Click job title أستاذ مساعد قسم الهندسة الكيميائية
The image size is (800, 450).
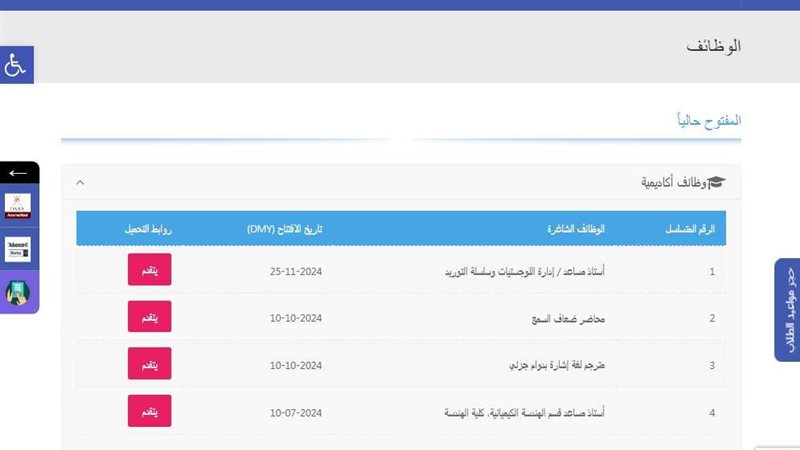(524, 413)
